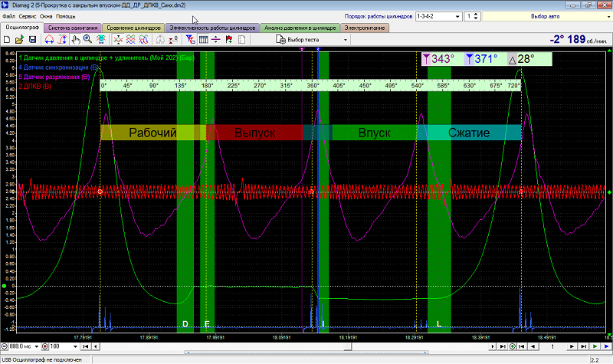Switch to the Сравнение цилиндров tab
The width and height of the screenshot is (613, 364).
point(133,28)
